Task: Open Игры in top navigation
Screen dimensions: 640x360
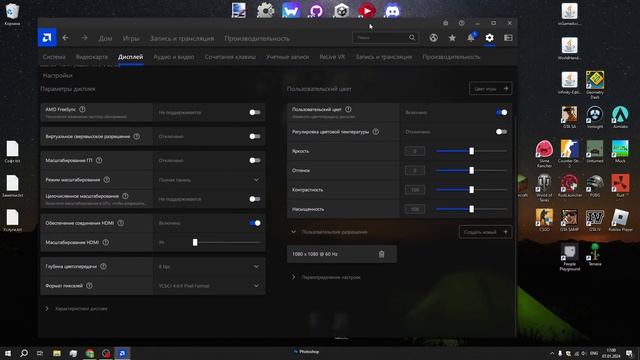Action: coord(131,38)
